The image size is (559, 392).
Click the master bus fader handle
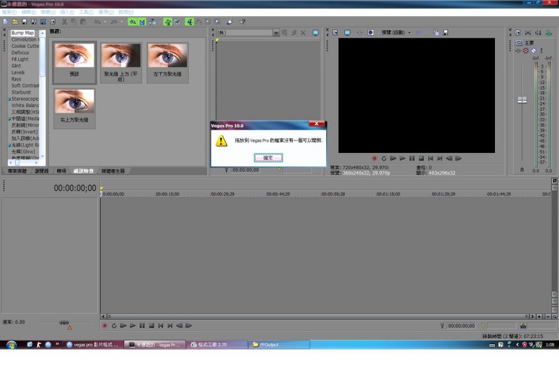(522, 100)
